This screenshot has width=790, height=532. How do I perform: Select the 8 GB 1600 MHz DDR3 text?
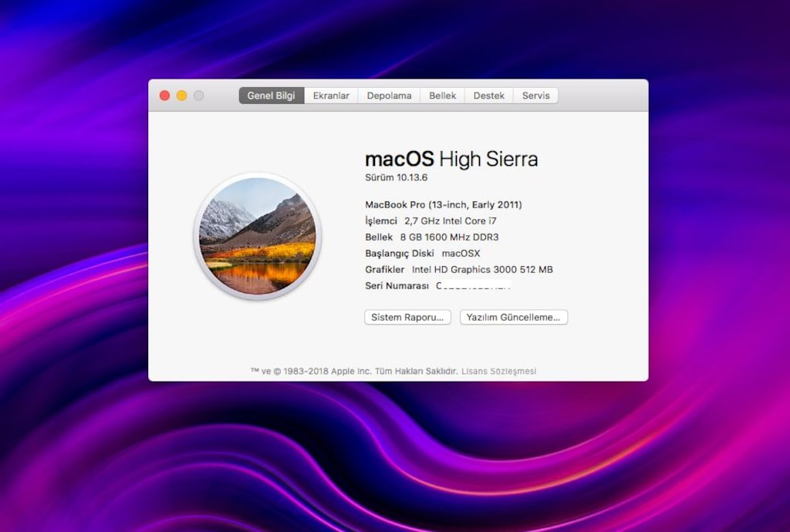tap(450, 237)
